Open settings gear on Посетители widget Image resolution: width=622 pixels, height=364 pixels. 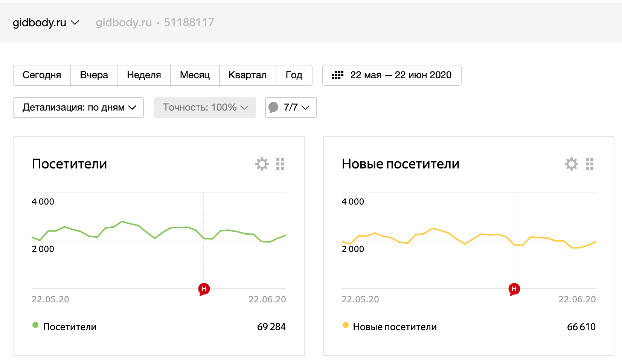262,164
